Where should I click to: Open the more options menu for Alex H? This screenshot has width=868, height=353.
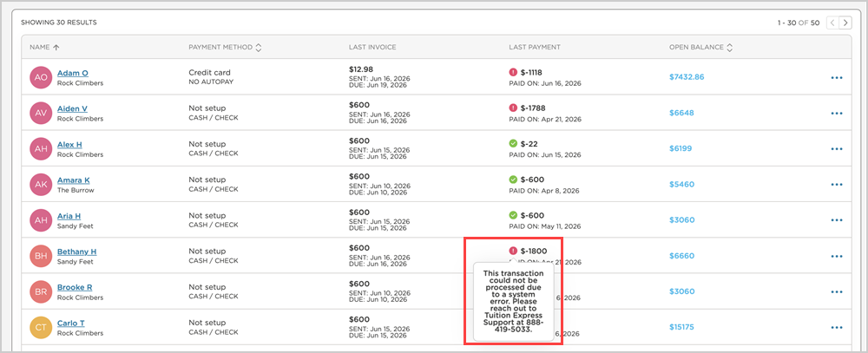click(x=837, y=149)
